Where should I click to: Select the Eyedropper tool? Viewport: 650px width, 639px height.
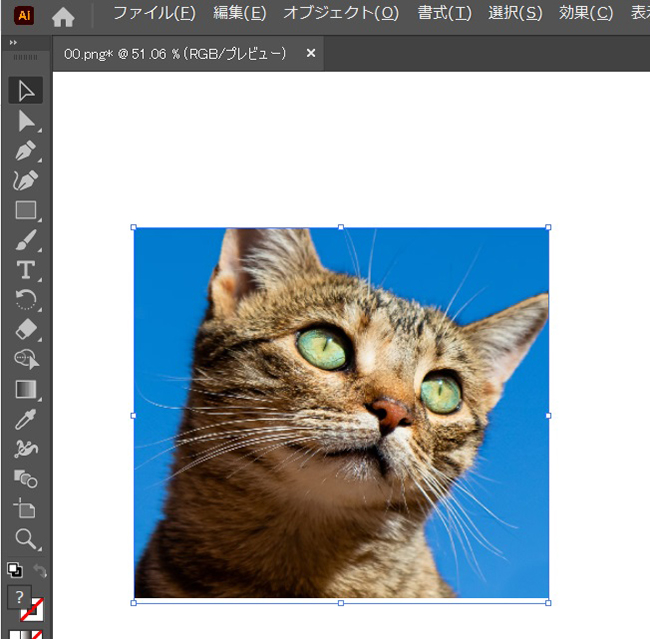tap(25, 419)
